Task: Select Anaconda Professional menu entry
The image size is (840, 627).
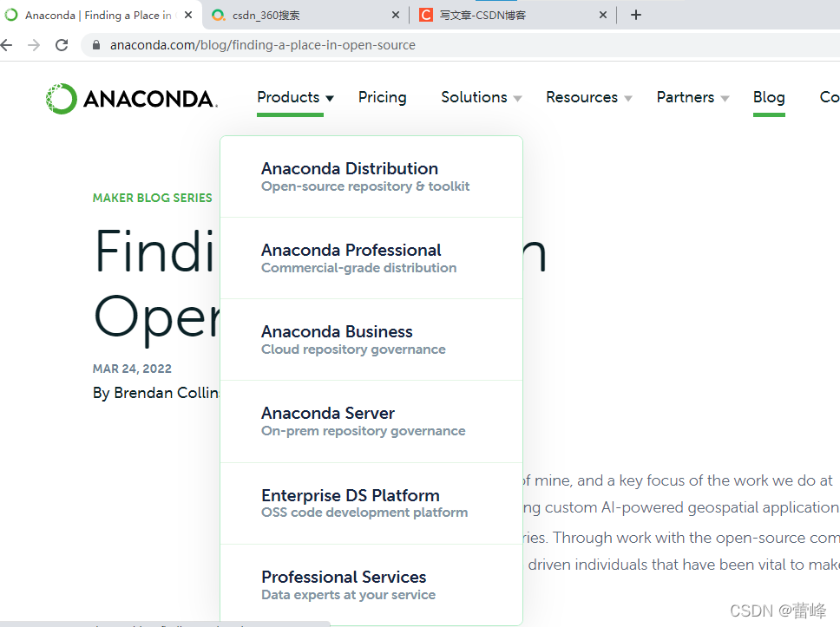Action: (371, 258)
